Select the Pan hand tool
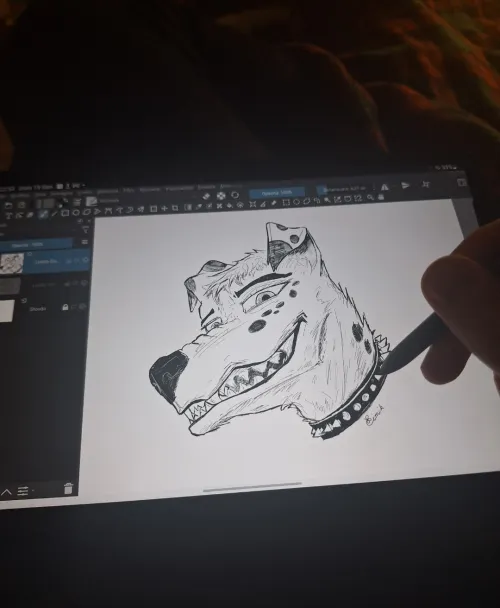Viewport: 500px width, 608px height. pos(381,197)
